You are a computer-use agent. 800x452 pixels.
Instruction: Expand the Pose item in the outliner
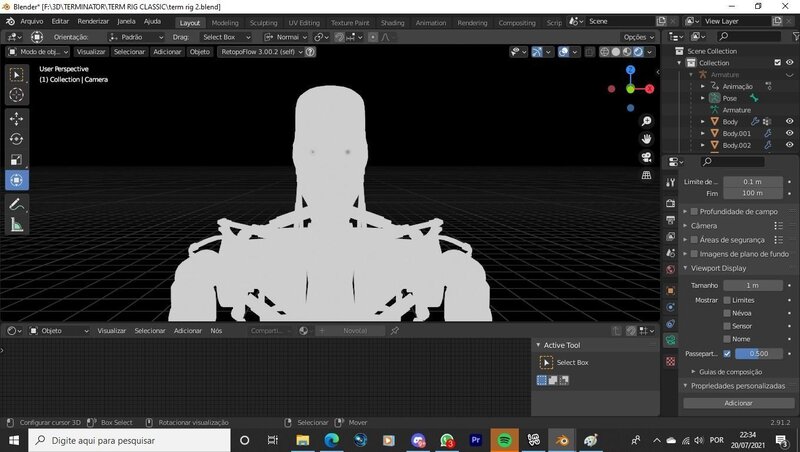(x=703, y=98)
